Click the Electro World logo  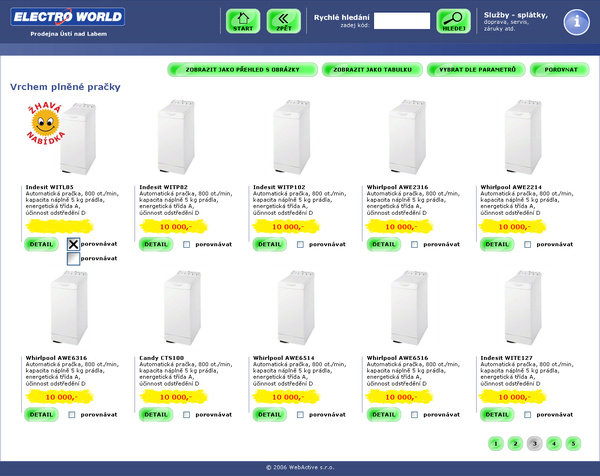68,17
